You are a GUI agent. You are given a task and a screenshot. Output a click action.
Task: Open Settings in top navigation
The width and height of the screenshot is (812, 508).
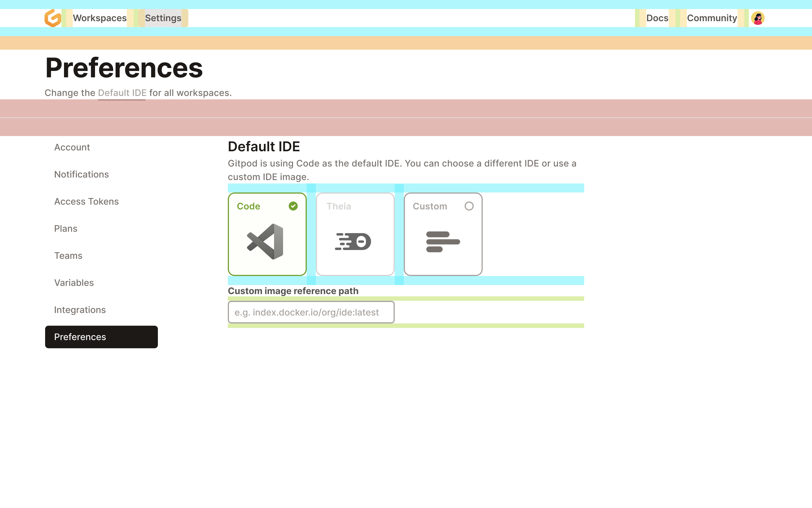click(163, 18)
